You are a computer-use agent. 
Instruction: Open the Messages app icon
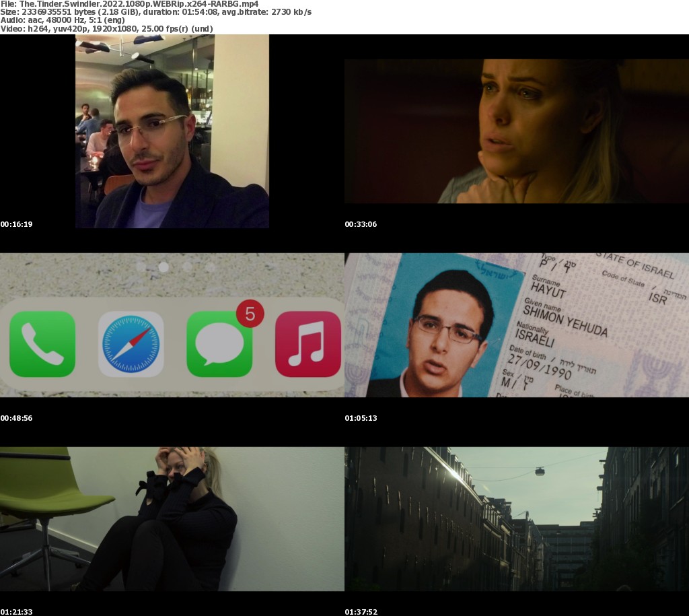point(219,344)
